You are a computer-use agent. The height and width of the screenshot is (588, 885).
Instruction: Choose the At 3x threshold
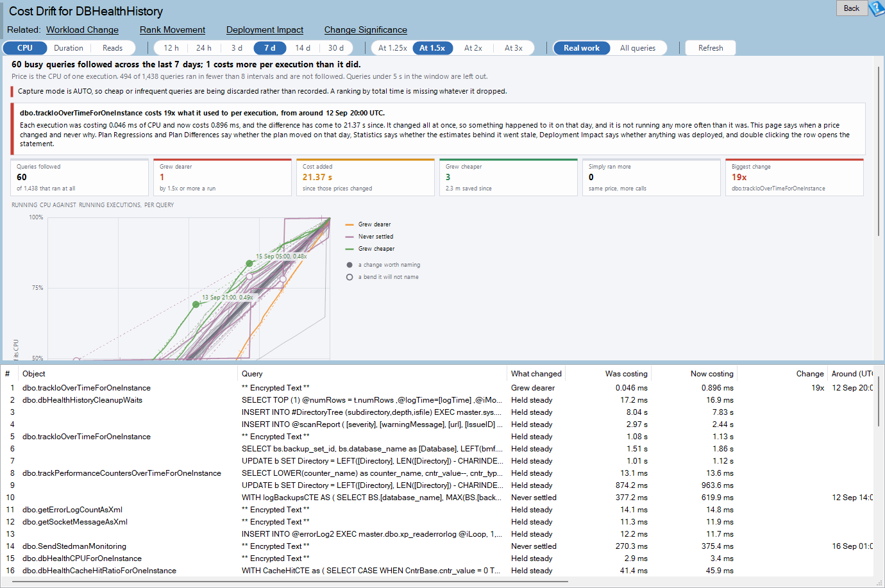pos(513,48)
